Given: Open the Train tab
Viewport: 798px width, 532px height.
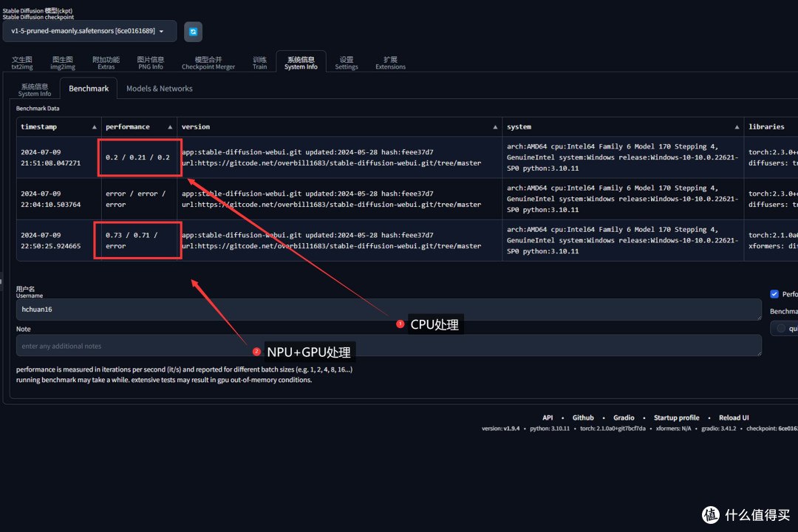Looking at the screenshot, I should click(x=259, y=63).
